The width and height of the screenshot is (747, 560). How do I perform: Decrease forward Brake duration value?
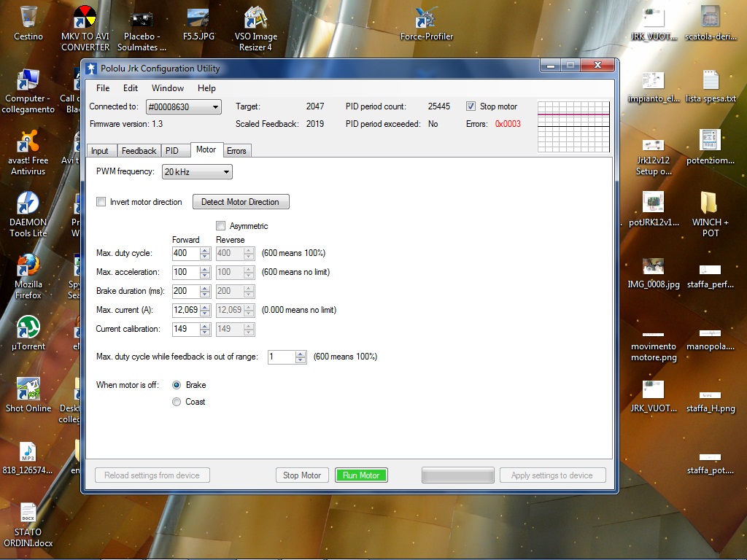[x=205, y=295]
